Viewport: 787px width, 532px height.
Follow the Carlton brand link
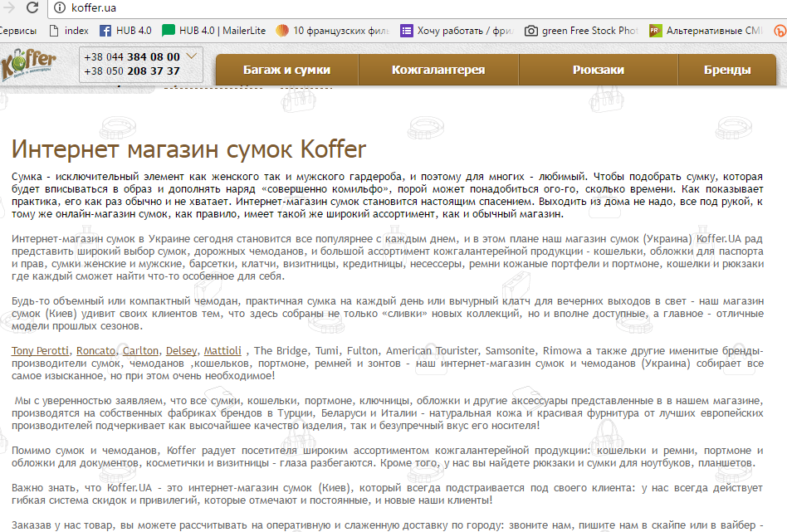point(140,351)
